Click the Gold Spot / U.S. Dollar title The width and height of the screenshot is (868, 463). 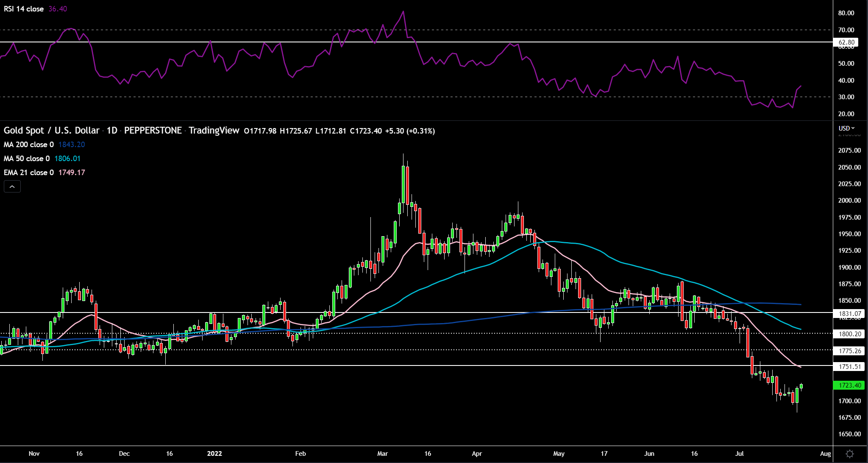51,131
